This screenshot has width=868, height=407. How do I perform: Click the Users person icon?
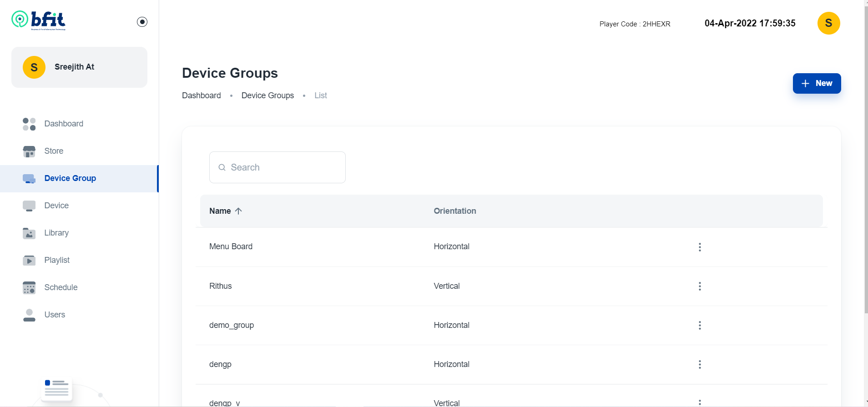click(29, 315)
